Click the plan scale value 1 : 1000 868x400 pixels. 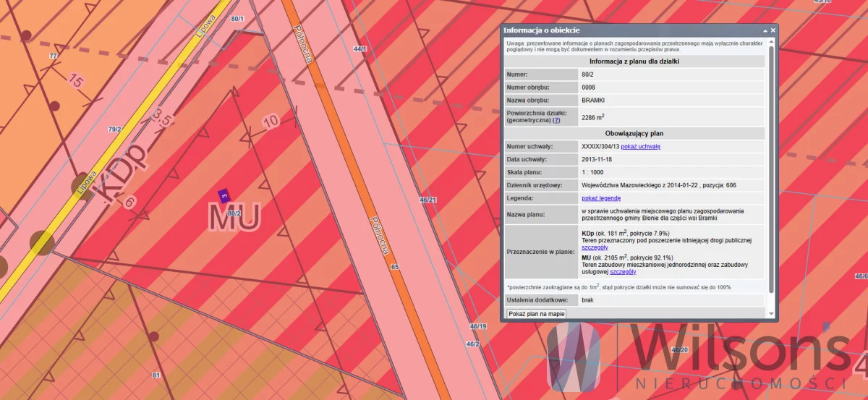[594, 171]
